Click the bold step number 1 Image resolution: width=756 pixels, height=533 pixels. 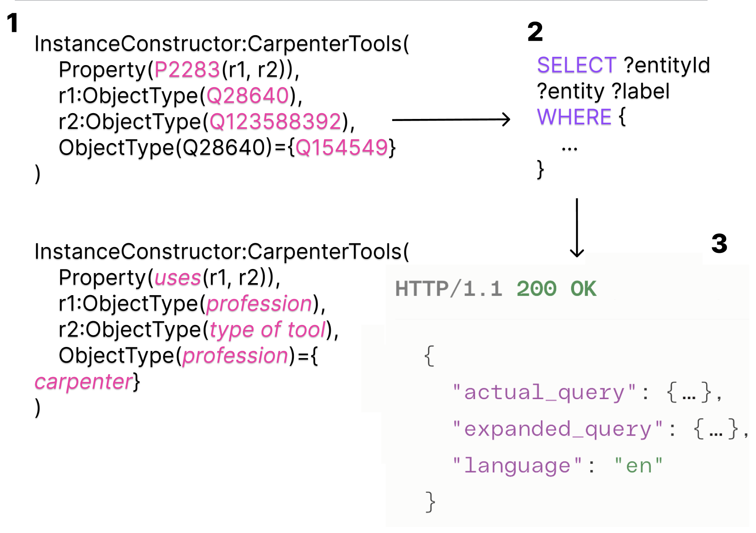(x=12, y=23)
